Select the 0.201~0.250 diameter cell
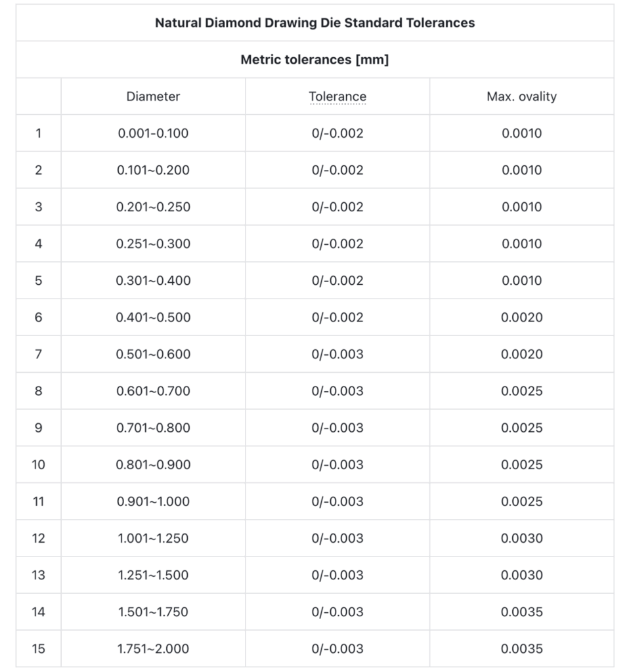 [153, 207]
